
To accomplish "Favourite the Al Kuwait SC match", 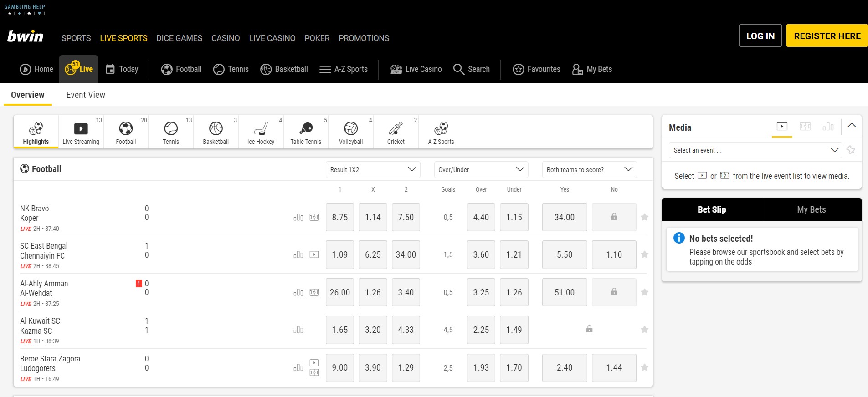I will click(644, 330).
